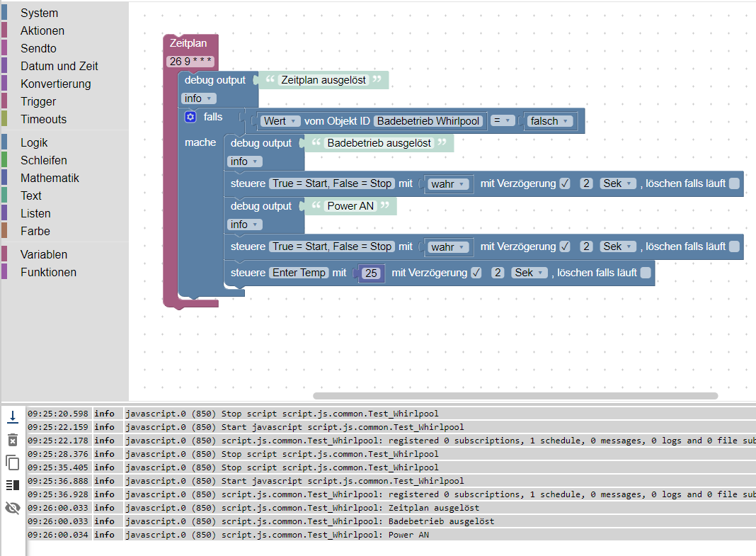The image size is (756, 556).
Task: Edit the number 25 value field
Action: pyautogui.click(x=371, y=273)
